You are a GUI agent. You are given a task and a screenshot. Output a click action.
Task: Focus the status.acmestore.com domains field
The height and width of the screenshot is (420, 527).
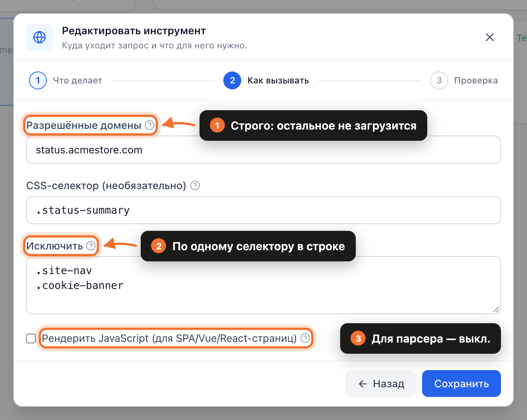click(263, 150)
